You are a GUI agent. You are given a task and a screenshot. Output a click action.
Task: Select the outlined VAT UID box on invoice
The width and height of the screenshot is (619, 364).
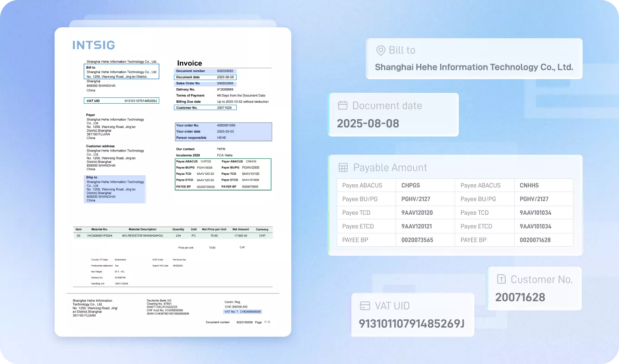(122, 101)
